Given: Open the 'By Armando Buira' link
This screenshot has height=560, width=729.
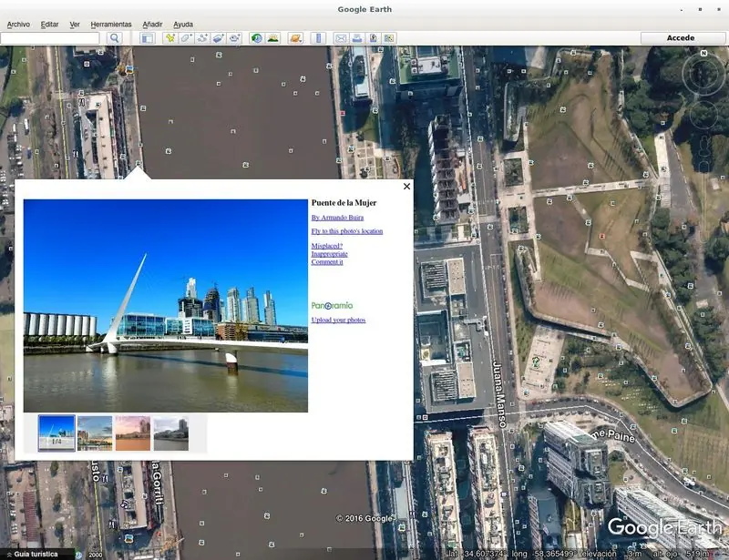Looking at the screenshot, I should (337, 218).
